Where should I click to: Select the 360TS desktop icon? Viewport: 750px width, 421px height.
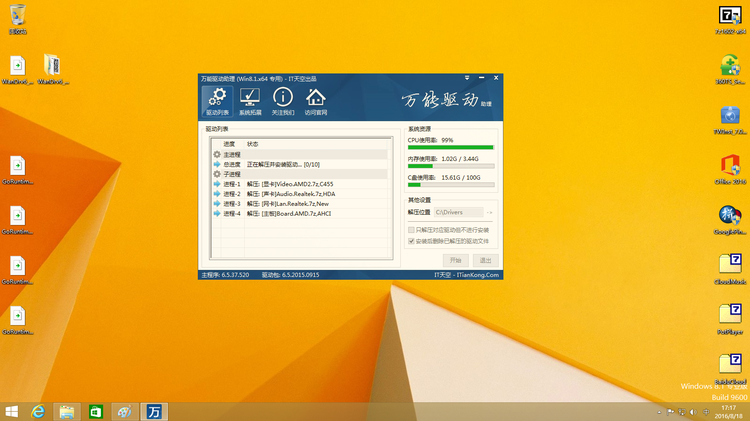pyautogui.click(x=730, y=70)
